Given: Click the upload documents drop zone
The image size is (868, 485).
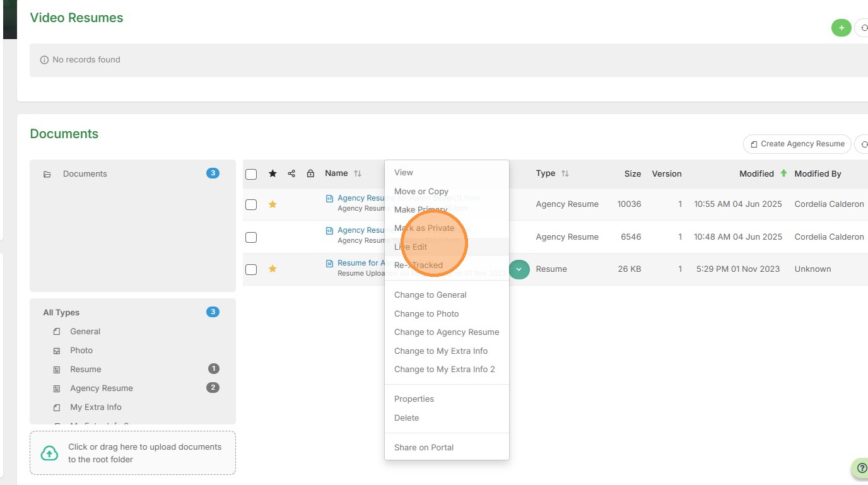Looking at the screenshot, I should pyautogui.click(x=132, y=453).
